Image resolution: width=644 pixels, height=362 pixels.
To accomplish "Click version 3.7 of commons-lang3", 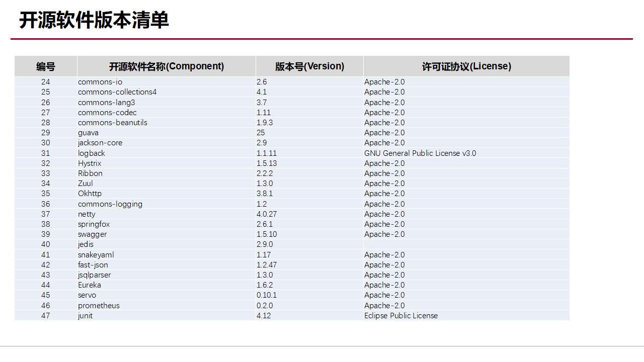I will [x=309, y=102].
